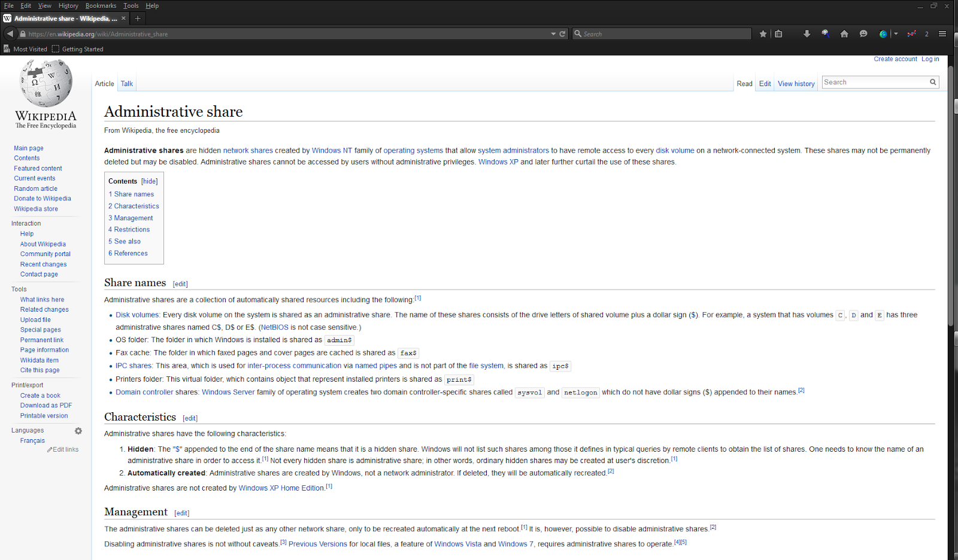Click the browser address bar URL
958x560 pixels.
(98, 34)
